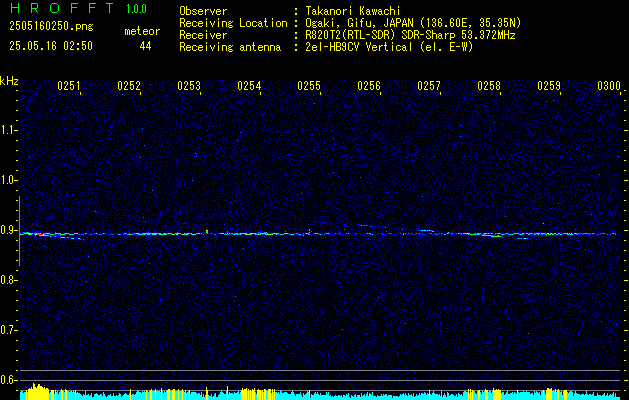Select the meteor count value 44
629x400 pixels.
(x=145, y=46)
